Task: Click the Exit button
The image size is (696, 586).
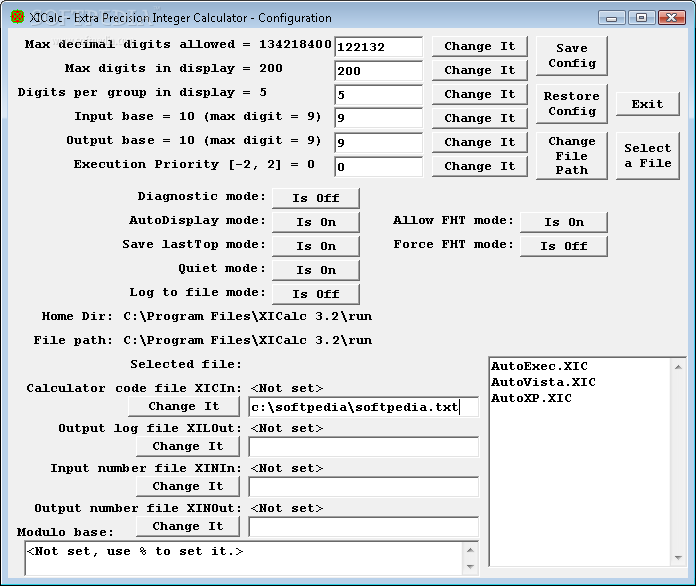Action: [647, 104]
